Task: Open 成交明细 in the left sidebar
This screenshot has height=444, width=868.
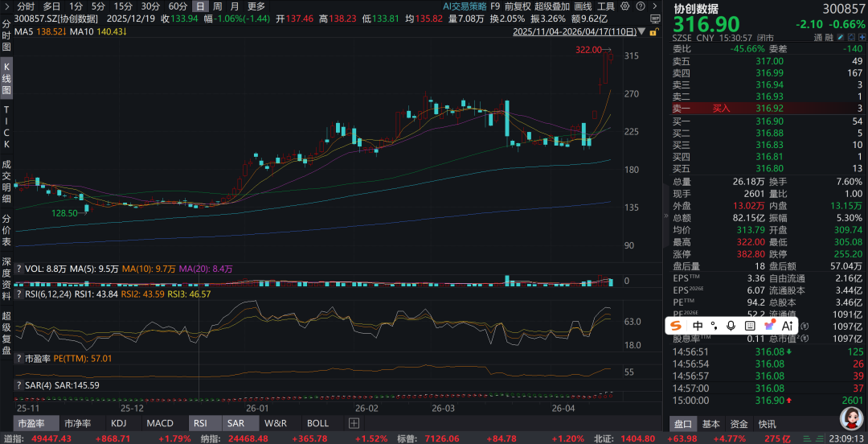Action: coord(6,181)
